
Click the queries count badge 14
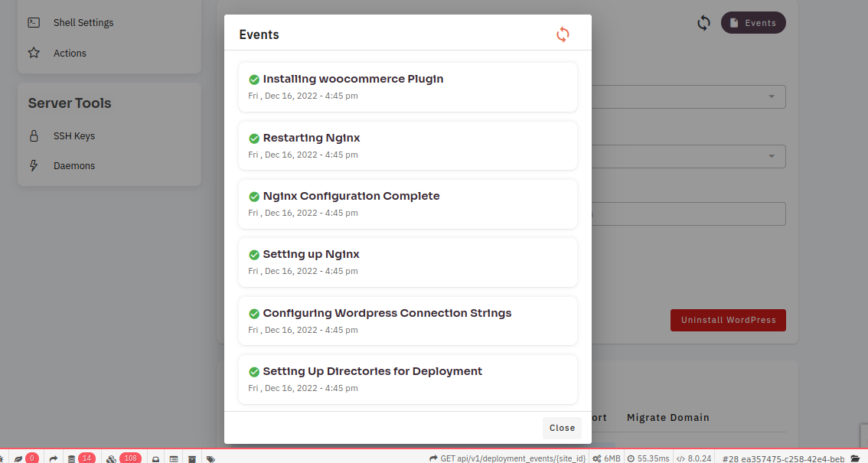(86, 458)
